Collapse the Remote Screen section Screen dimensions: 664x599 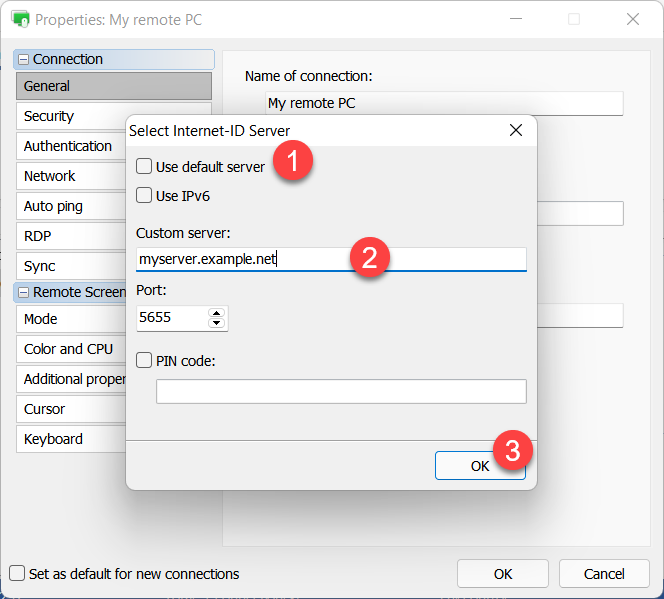[24, 293]
